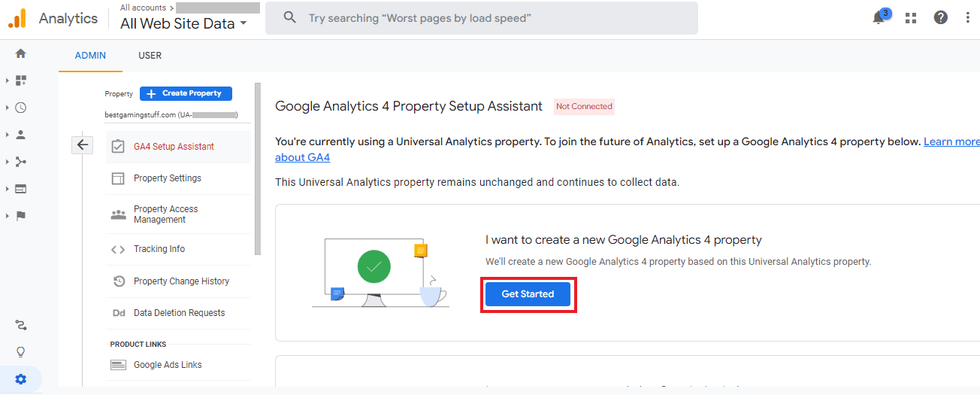The image size is (980, 395).
Task: Open Property Access Management menu item
Action: tap(178, 214)
